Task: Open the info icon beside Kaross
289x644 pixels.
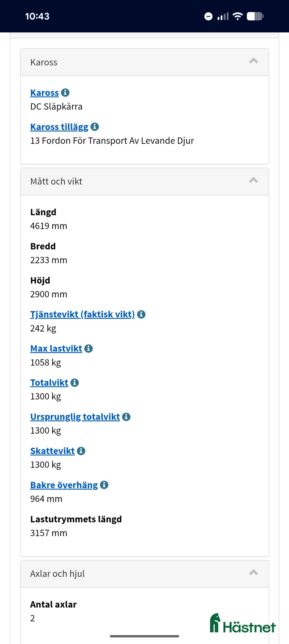Action: [66, 93]
